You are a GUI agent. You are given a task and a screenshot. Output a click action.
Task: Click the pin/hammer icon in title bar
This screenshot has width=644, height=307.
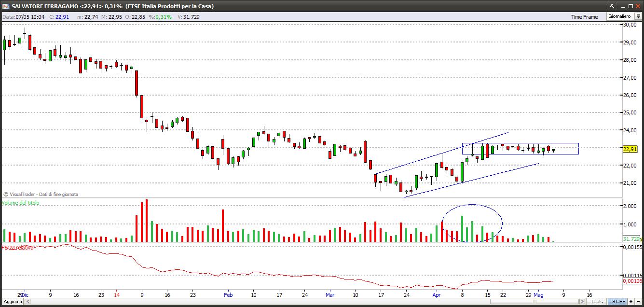[612, 6]
